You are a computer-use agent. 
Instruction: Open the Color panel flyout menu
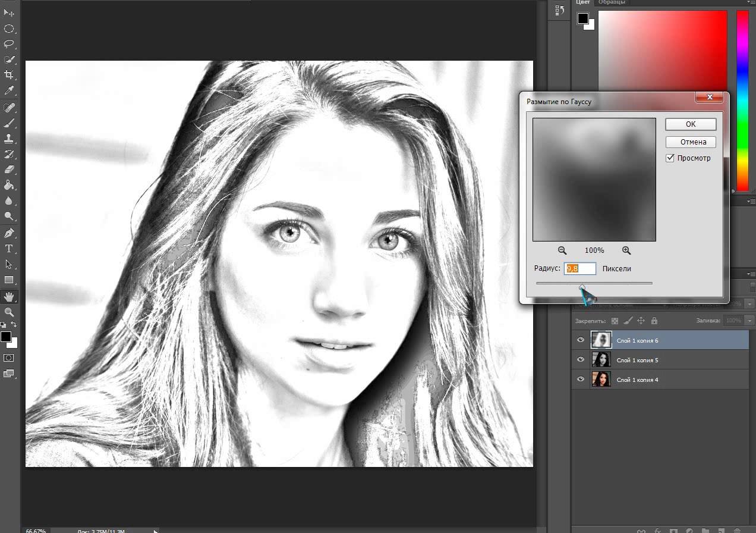749,2
